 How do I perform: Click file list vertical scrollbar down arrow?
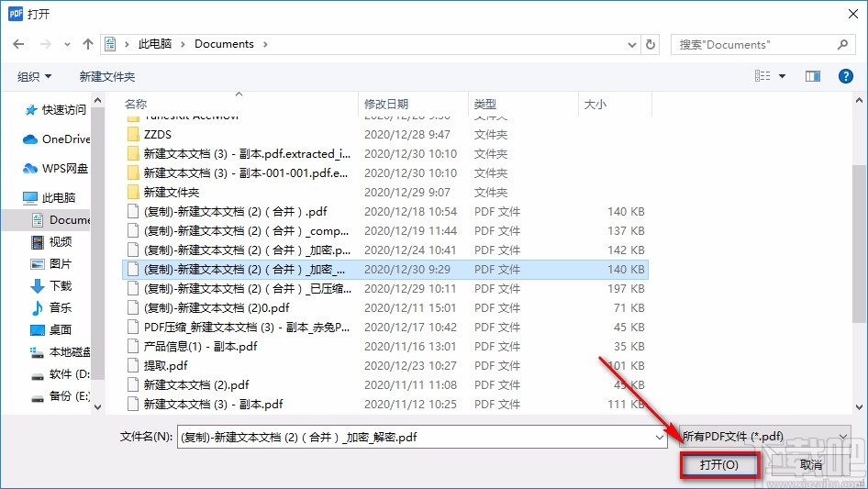(x=859, y=407)
